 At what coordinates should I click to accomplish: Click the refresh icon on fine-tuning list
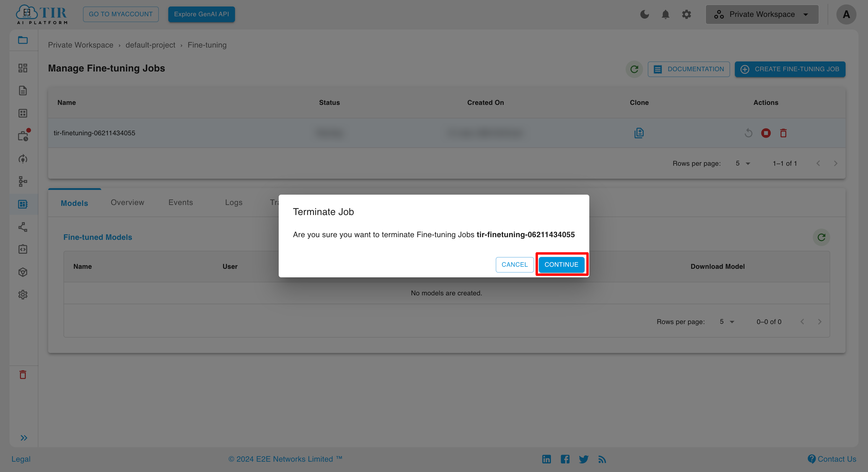(x=634, y=69)
